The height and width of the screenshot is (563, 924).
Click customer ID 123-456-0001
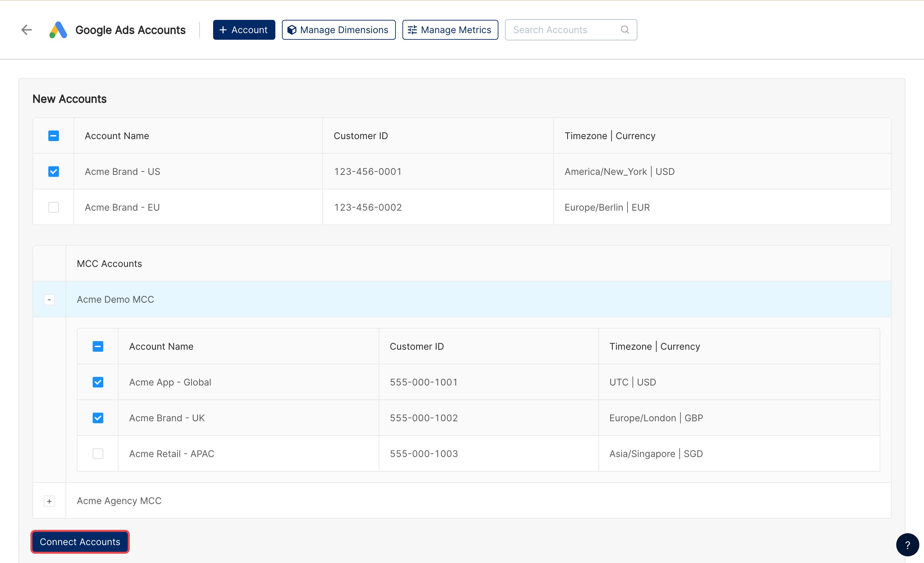(368, 172)
